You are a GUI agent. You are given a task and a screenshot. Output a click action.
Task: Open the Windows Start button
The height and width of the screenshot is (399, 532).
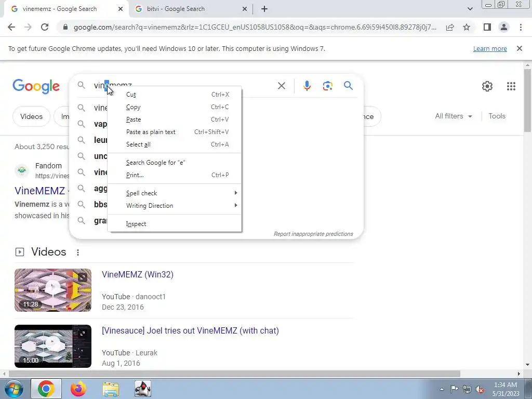click(14, 389)
